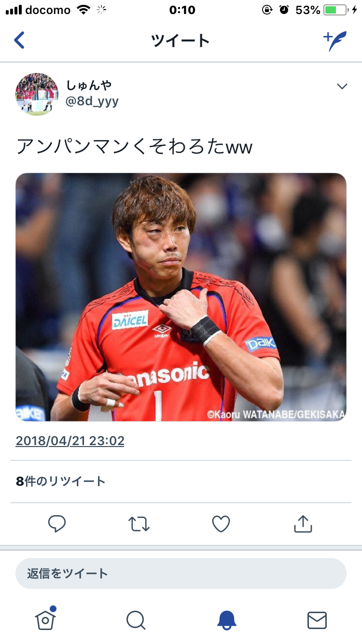The image size is (362, 644).
Task: Go to the Home tab
Action: pyautogui.click(x=45, y=619)
